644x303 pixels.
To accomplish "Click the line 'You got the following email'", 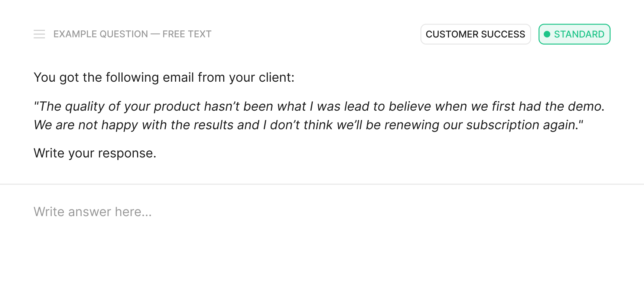I will [164, 77].
